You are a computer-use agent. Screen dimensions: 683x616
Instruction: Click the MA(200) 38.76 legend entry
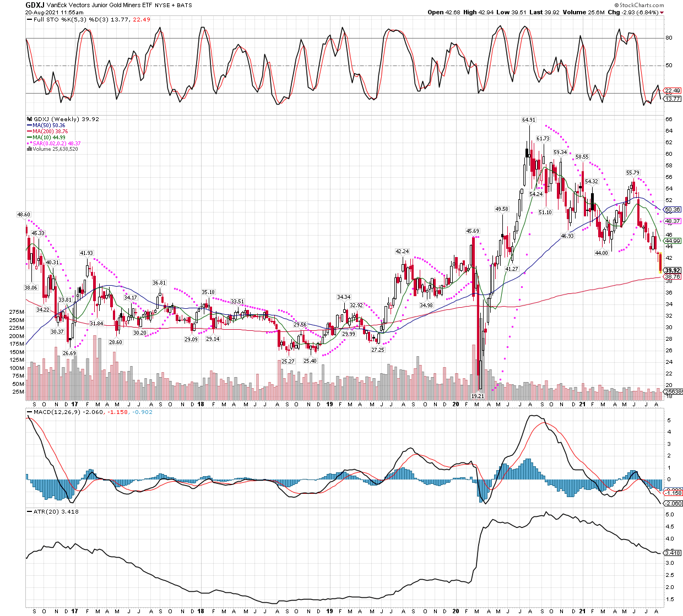47,132
